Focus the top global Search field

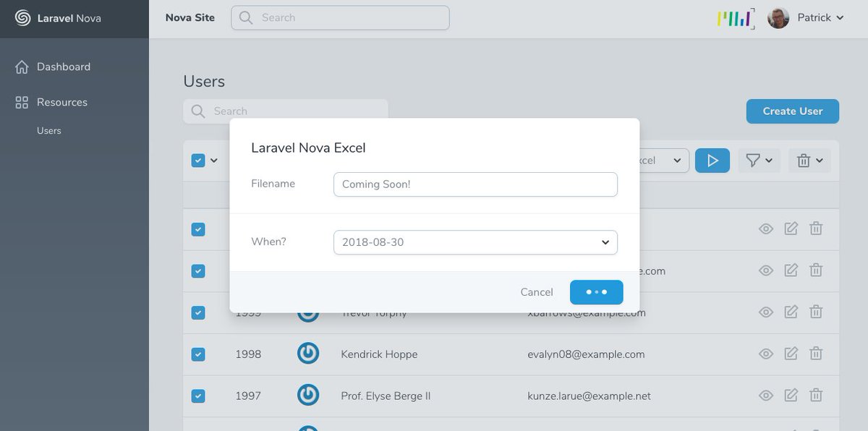point(340,18)
